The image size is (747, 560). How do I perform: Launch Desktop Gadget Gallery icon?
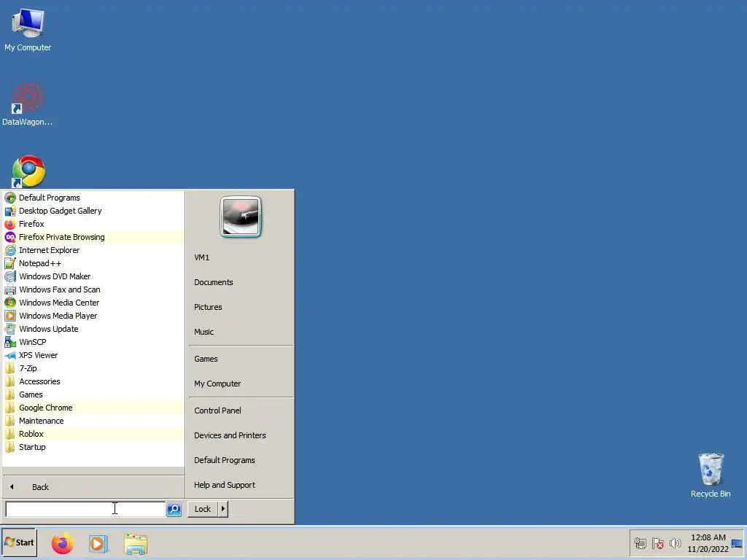point(10,211)
